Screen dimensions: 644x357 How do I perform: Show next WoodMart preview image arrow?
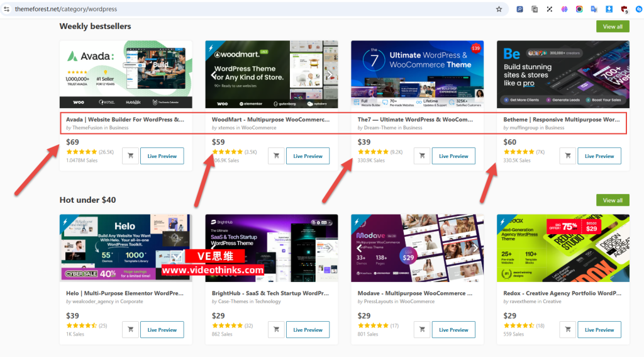330,75
